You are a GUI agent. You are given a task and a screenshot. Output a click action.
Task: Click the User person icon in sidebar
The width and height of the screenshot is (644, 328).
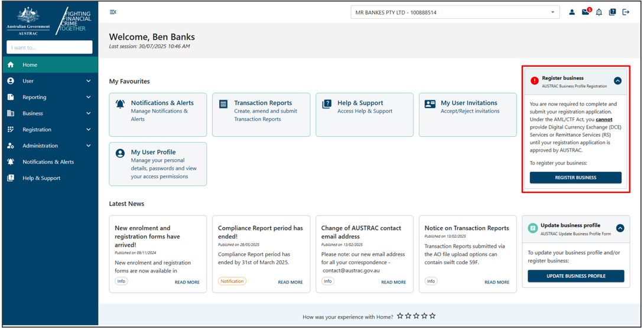pos(11,81)
